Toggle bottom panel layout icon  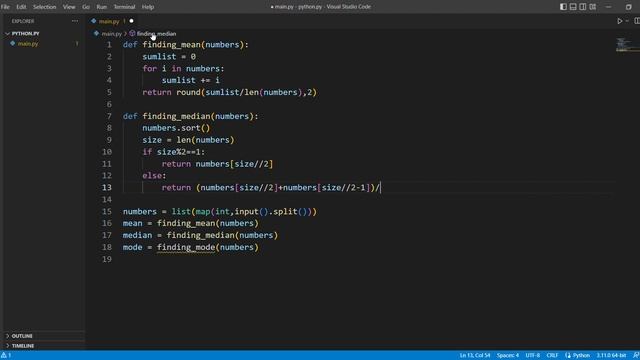(573, 7)
